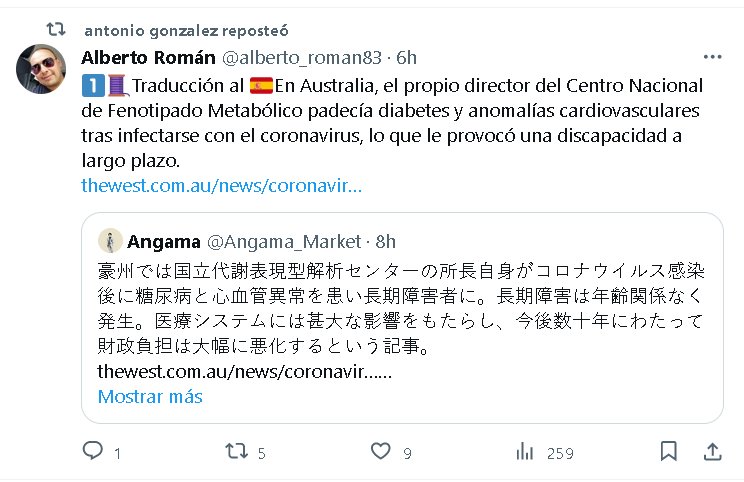744x482 pixels.
Task: Open thewest.com.au link in the quoted tweet
Action: (x=245, y=371)
